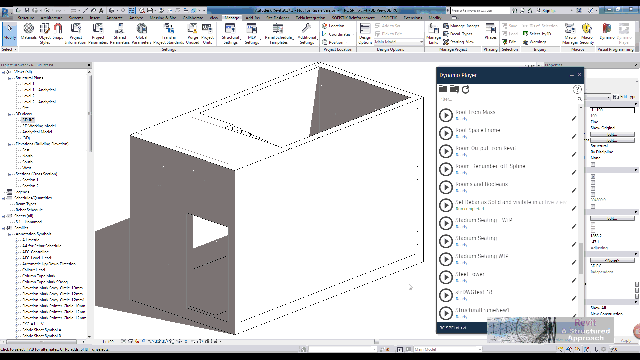The width and height of the screenshot is (640, 360).
Task: Collapse Elevations node in Project Browser
Action: tap(9, 144)
